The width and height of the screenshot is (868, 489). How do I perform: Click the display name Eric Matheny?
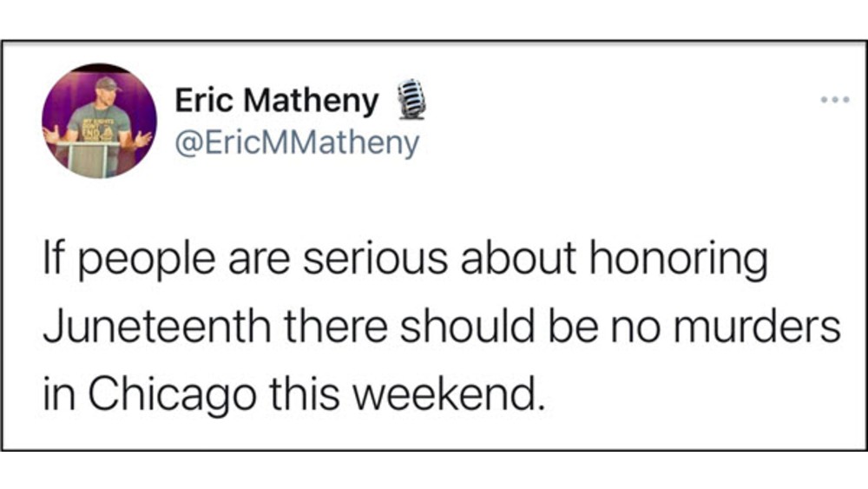click(277, 101)
